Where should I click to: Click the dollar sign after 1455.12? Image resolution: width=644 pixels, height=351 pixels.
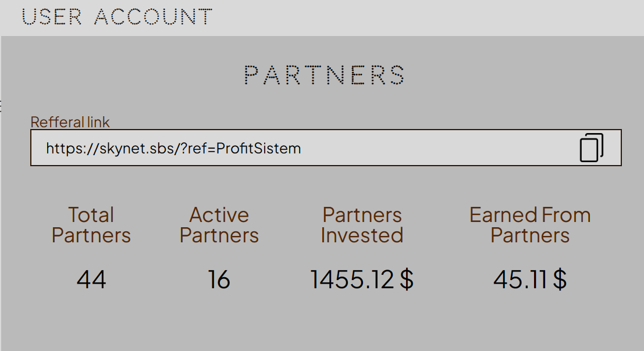[x=407, y=280]
